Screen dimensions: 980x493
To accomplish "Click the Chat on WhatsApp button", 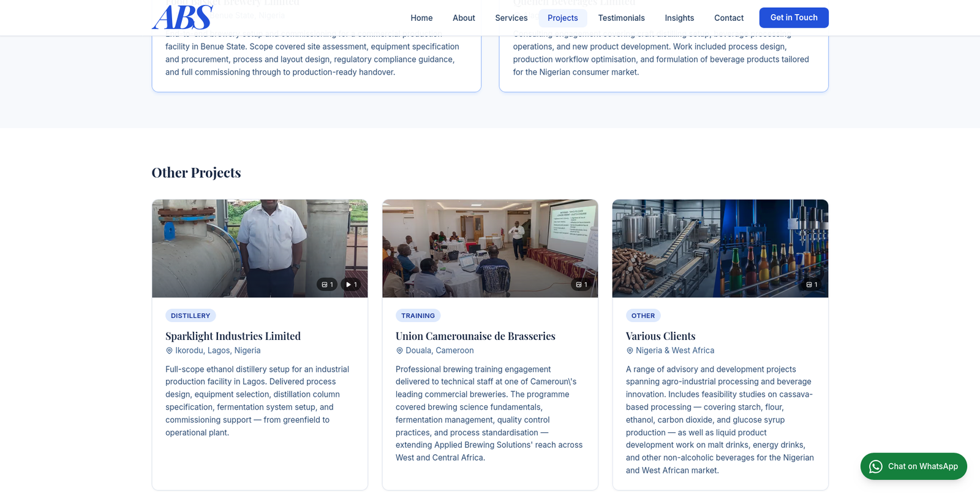I will click(914, 466).
